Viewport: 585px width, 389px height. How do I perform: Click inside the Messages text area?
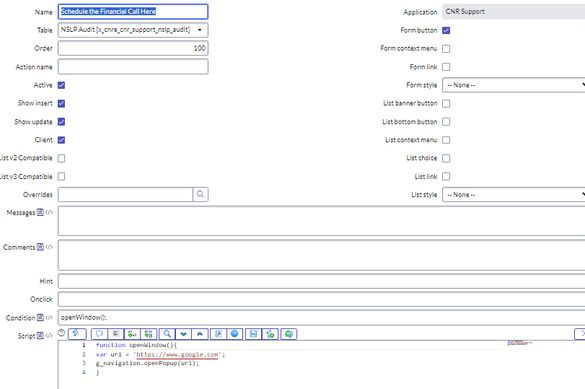coord(322,221)
